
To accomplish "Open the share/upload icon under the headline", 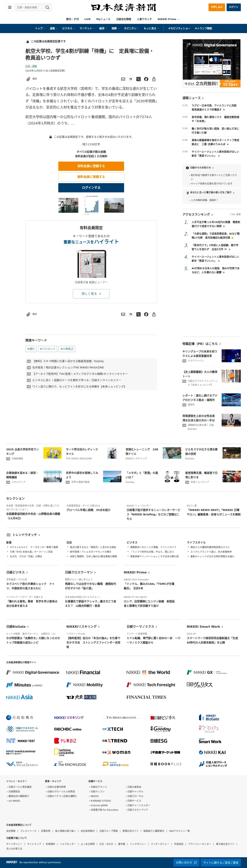I will click(x=154, y=79).
